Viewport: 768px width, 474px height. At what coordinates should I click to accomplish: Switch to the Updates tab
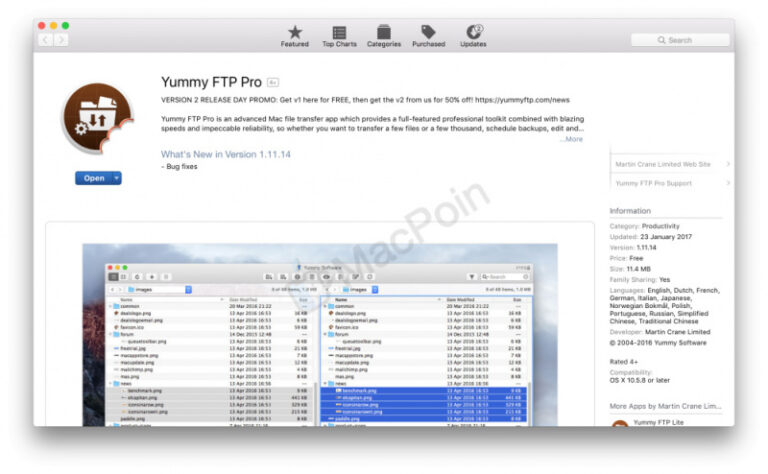473,36
